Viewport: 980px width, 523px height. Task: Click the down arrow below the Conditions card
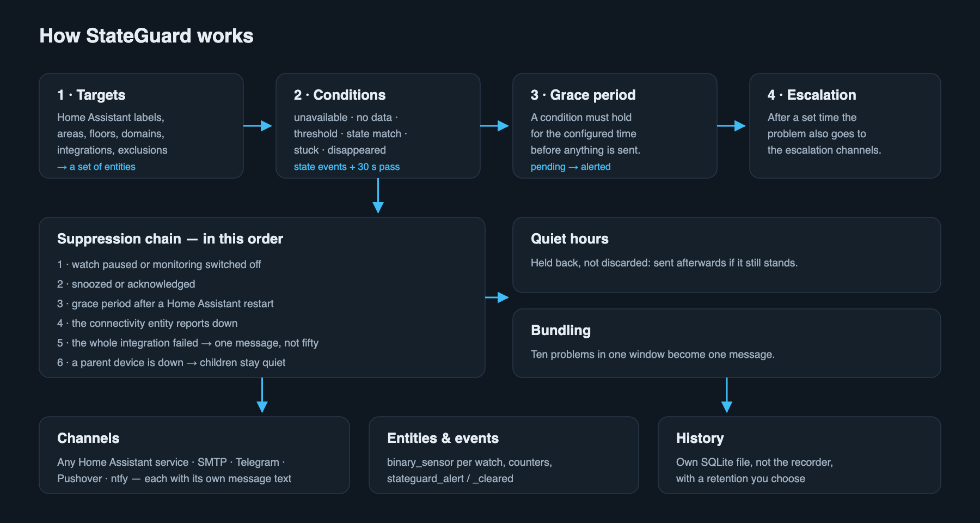pos(378,196)
